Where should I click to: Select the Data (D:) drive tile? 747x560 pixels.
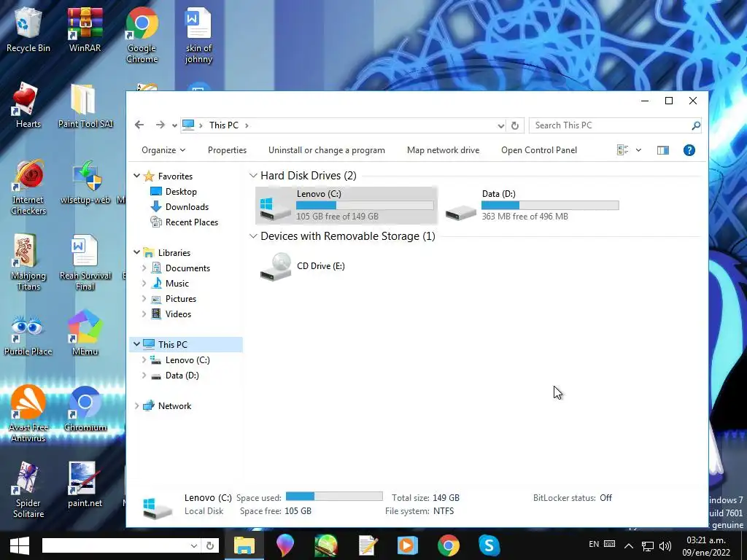coord(532,205)
